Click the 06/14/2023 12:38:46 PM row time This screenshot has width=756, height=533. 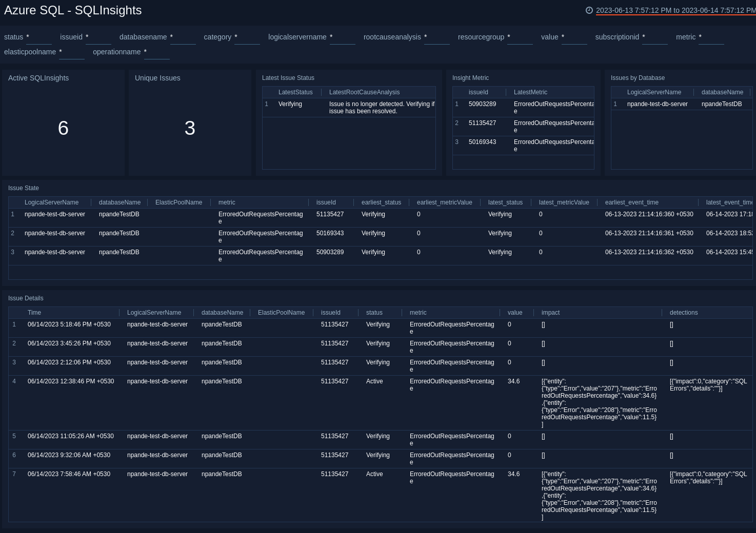tap(71, 381)
